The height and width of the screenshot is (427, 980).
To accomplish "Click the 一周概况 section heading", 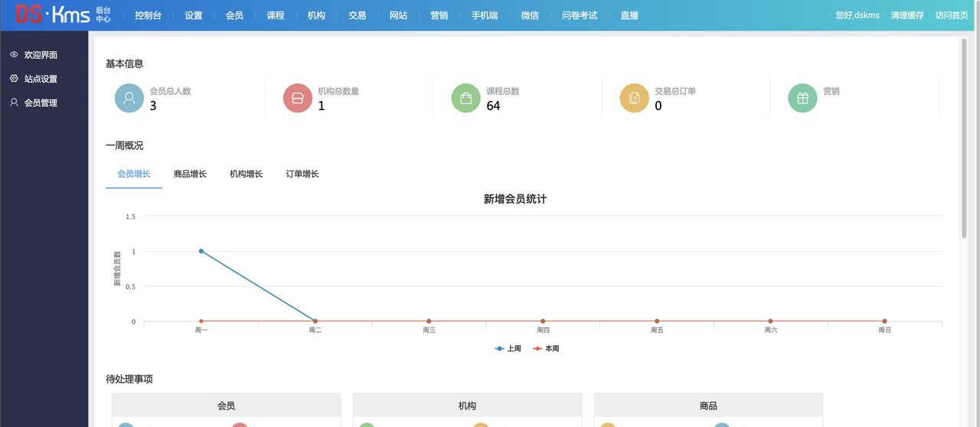I will click(x=125, y=145).
